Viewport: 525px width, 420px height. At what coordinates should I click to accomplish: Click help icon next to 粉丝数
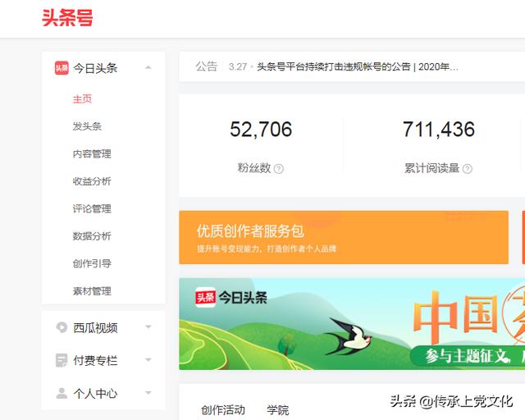point(279,168)
